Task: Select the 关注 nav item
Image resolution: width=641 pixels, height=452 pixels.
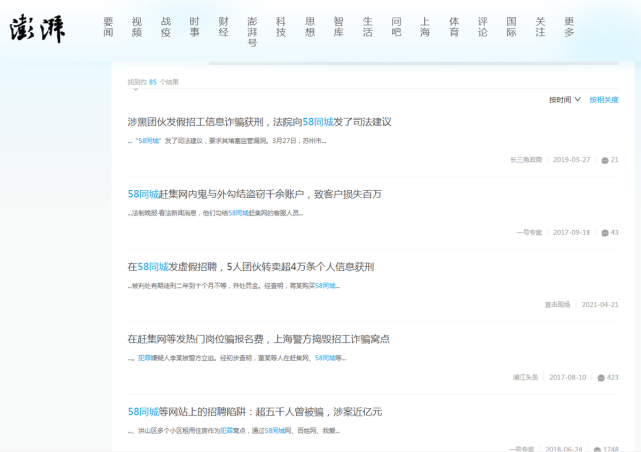Action: 540,27
